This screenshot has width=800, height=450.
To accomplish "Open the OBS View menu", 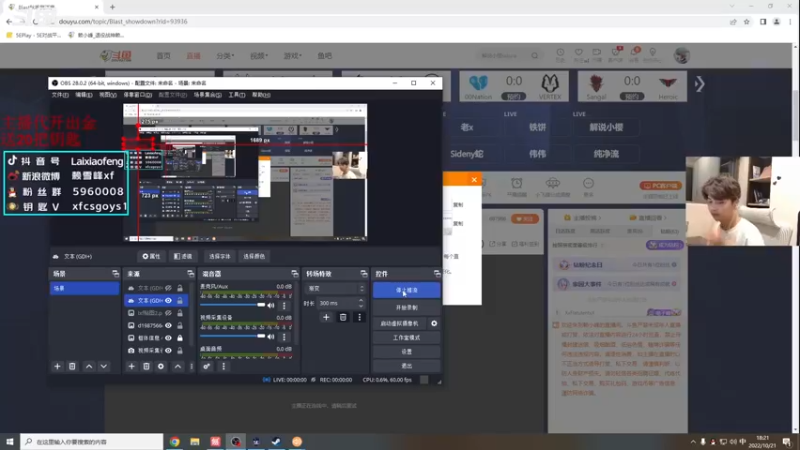I will pyautogui.click(x=108, y=95).
